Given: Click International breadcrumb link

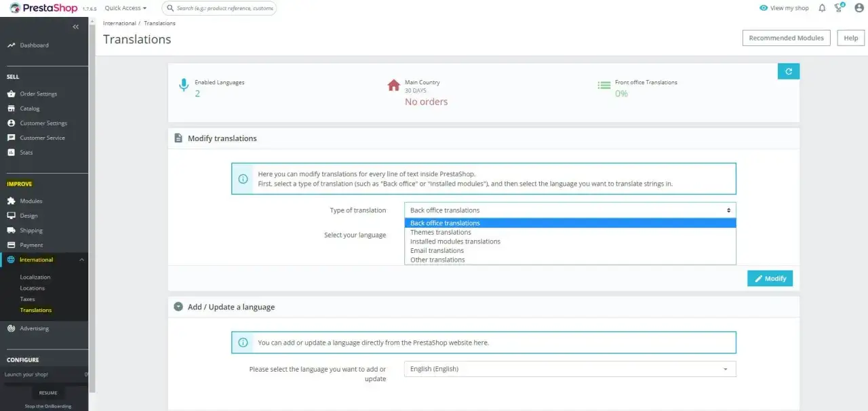Looking at the screenshot, I should (x=119, y=23).
